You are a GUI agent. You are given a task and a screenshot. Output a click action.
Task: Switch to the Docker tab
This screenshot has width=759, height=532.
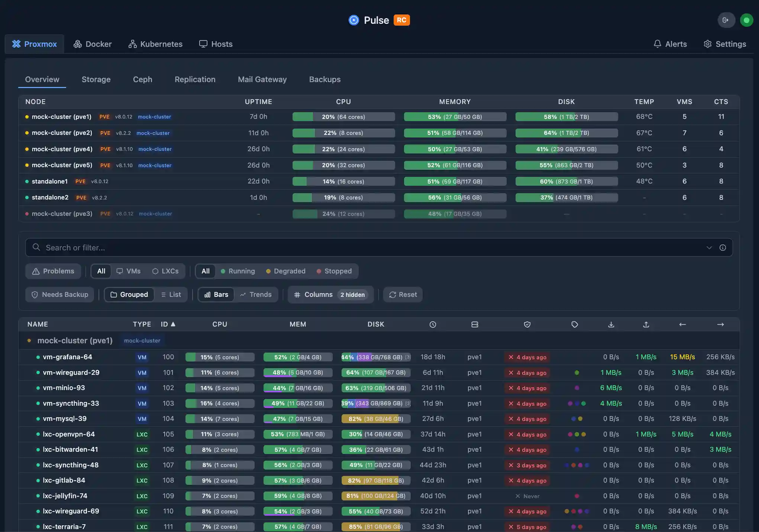[x=92, y=44]
